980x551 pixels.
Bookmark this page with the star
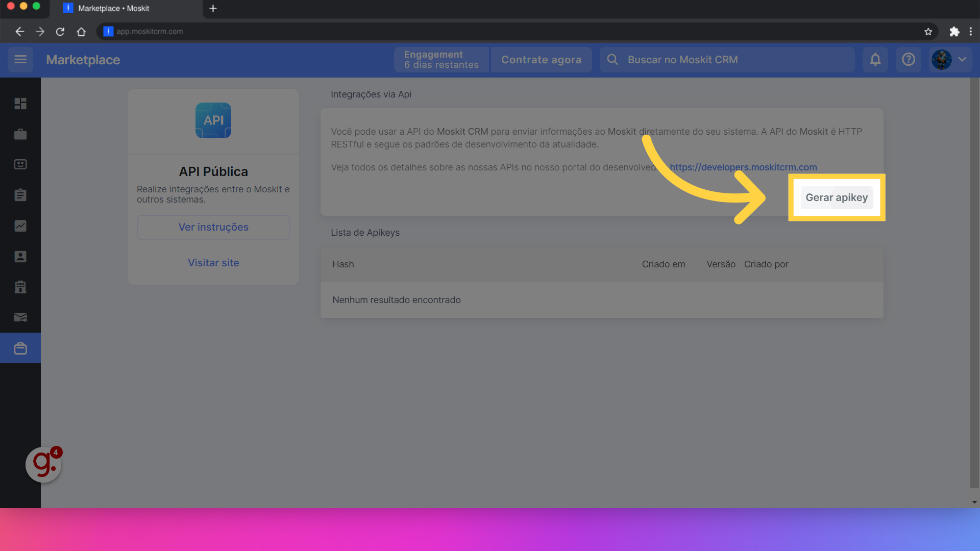pos(928,32)
